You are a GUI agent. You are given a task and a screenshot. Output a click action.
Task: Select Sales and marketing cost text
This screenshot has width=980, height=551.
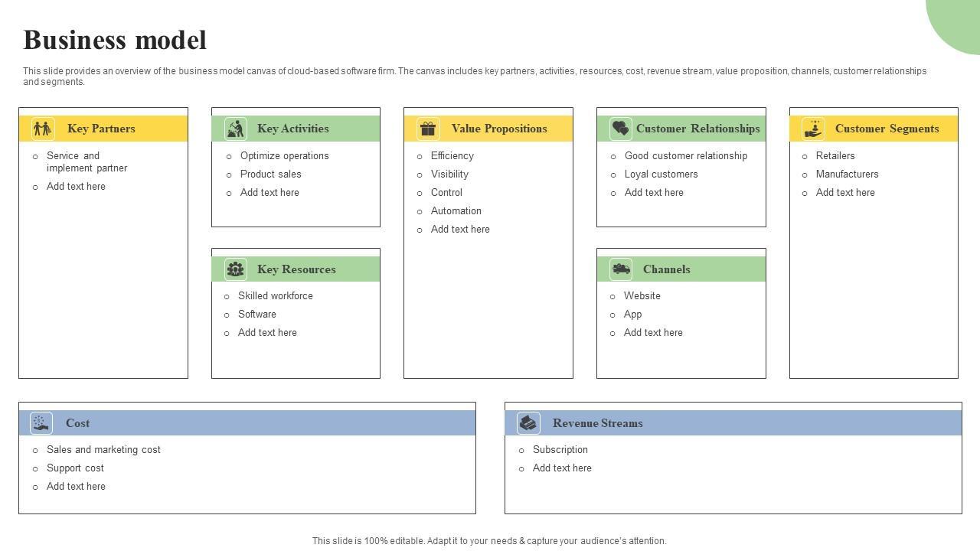[103, 450]
